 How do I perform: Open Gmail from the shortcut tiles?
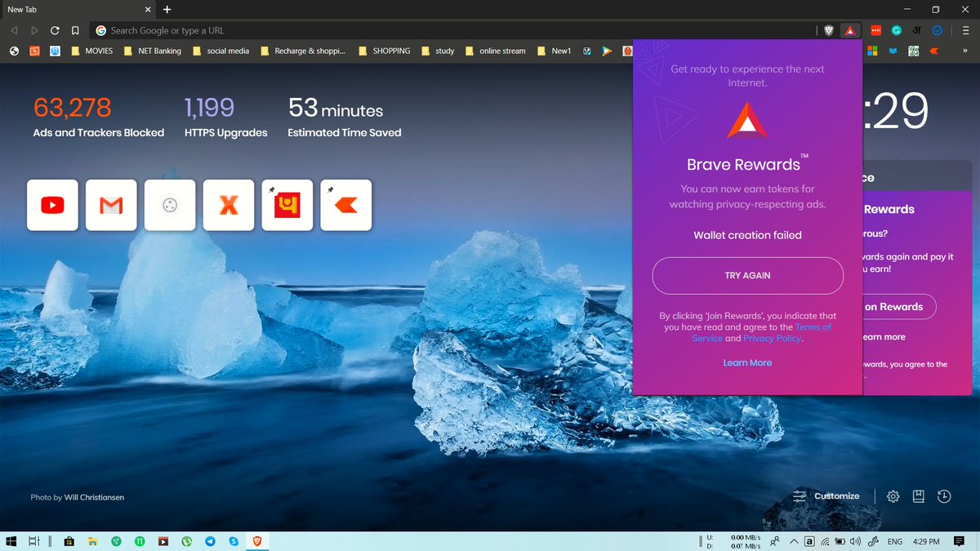tap(111, 205)
